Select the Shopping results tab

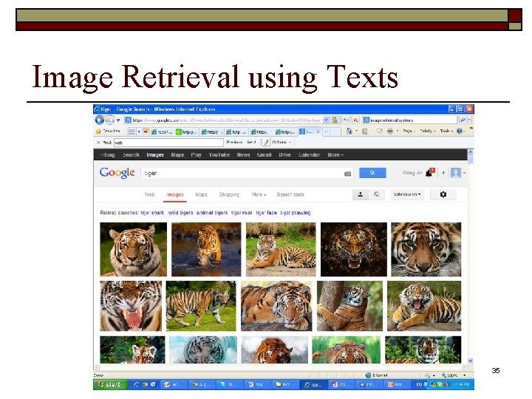click(229, 194)
